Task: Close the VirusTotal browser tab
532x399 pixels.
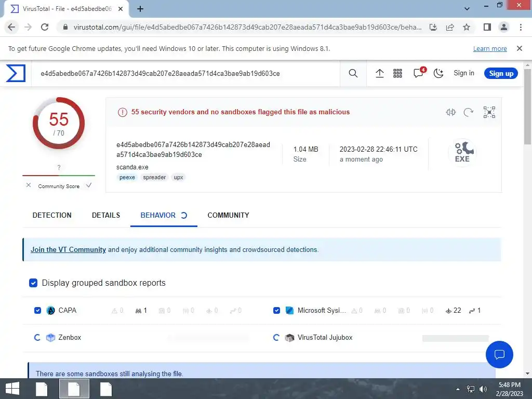Action: pos(121,9)
